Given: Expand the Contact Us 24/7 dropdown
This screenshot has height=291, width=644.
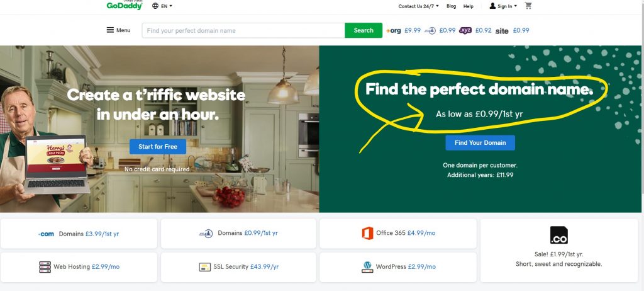Looking at the screenshot, I should (x=418, y=6).
